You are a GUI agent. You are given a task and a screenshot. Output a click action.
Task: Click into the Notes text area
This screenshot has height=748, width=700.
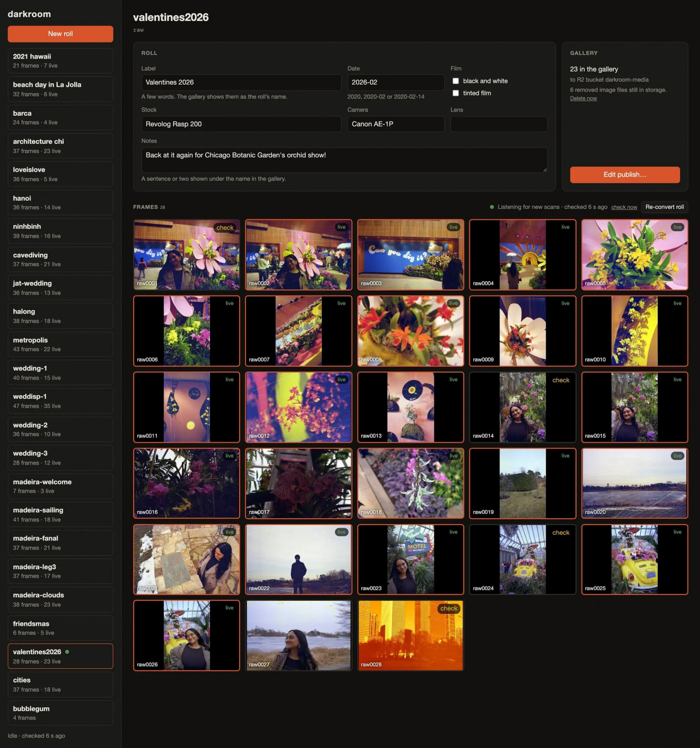pyautogui.click(x=344, y=160)
